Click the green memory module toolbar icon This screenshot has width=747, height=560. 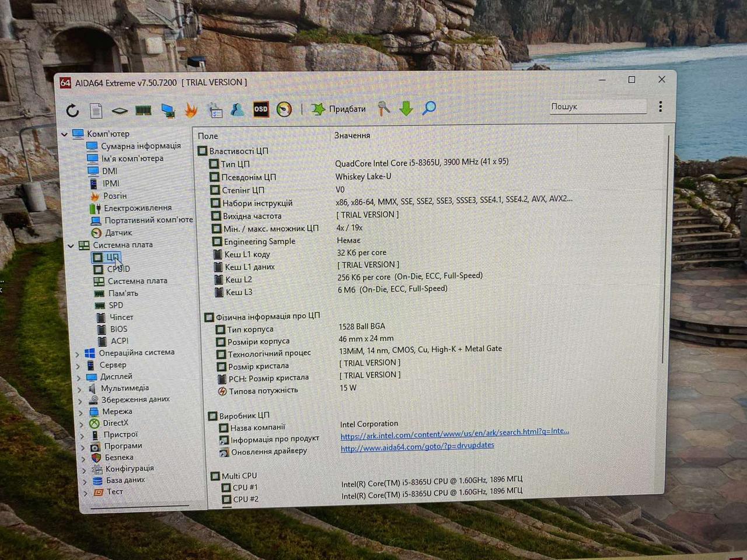point(144,110)
